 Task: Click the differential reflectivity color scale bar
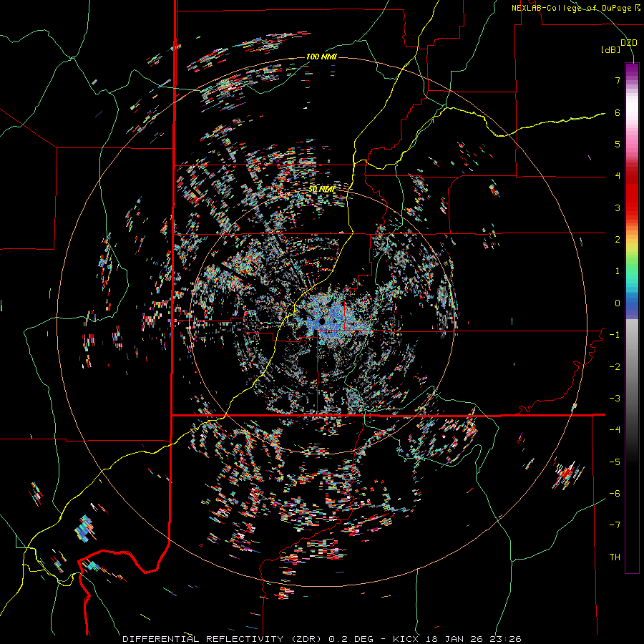(x=632, y=318)
